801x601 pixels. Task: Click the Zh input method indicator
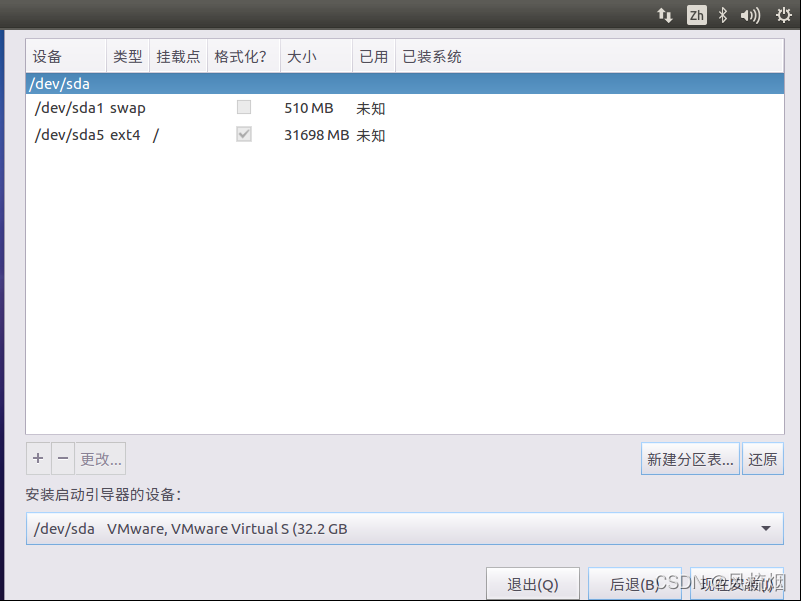[696, 15]
